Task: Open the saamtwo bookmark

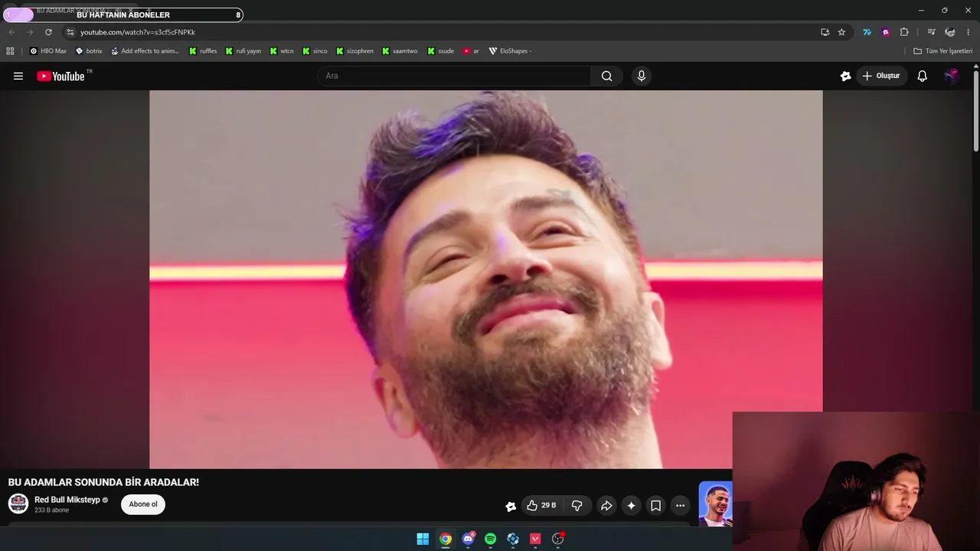Action: coord(400,51)
